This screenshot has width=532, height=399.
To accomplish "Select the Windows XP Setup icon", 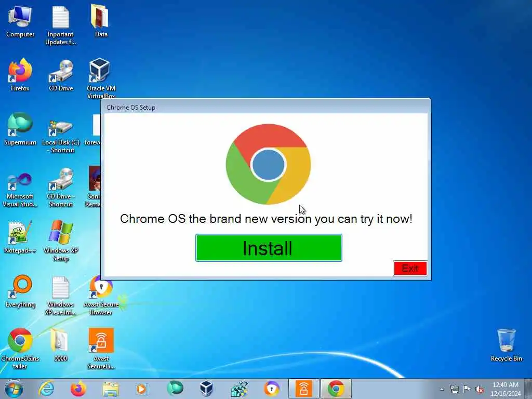I will [61, 241].
